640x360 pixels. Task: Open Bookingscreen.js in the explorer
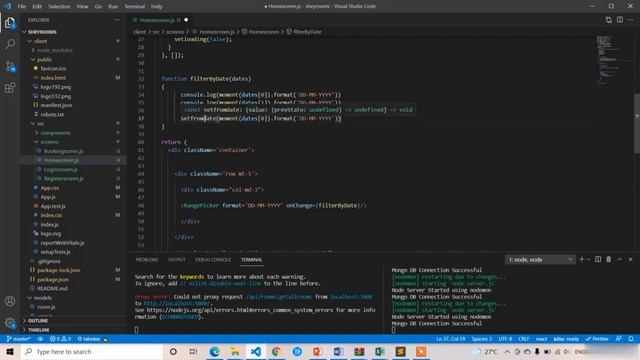(63, 151)
